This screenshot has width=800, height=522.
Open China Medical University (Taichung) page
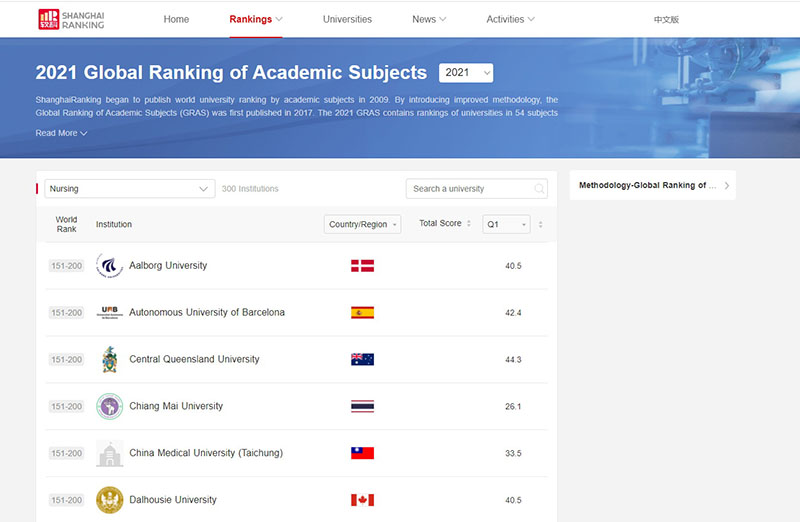click(x=206, y=453)
